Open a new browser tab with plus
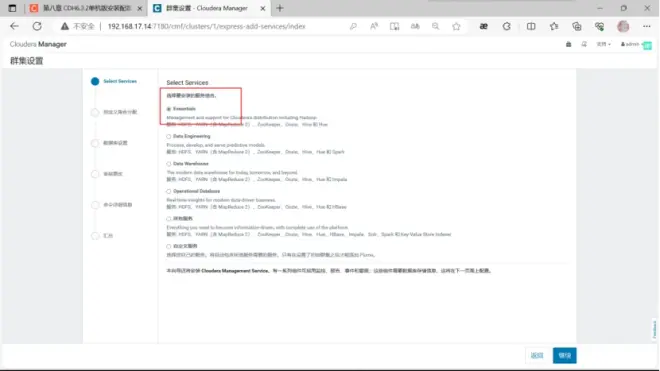The height and width of the screenshot is (371, 660). coord(280,8)
